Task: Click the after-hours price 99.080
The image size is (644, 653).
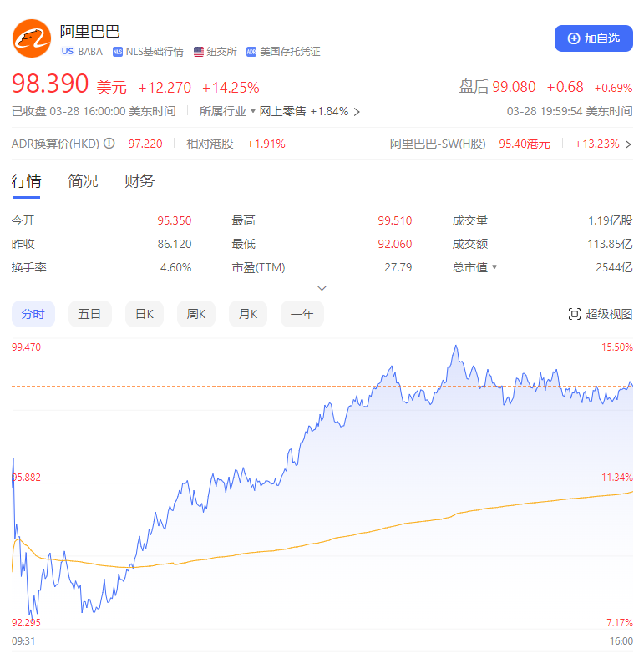Action: [x=514, y=87]
